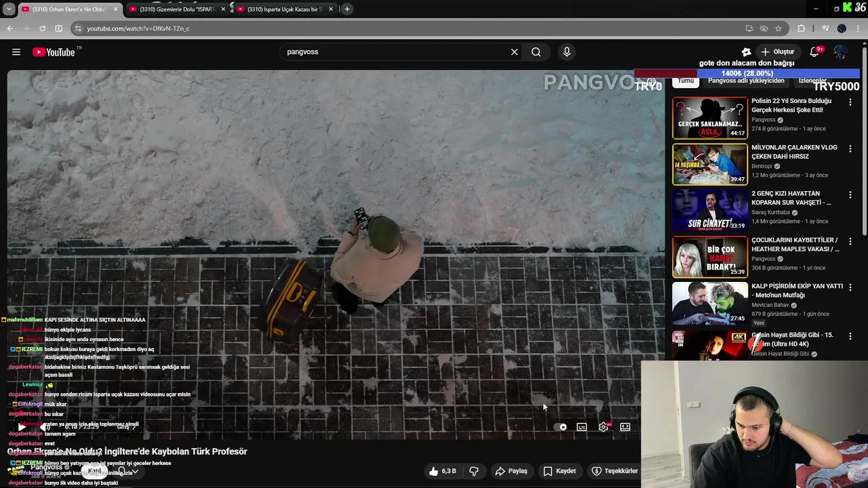Run the search with the magnifier button
This screenshot has width=868, height=488.
(x=536, y=52)
